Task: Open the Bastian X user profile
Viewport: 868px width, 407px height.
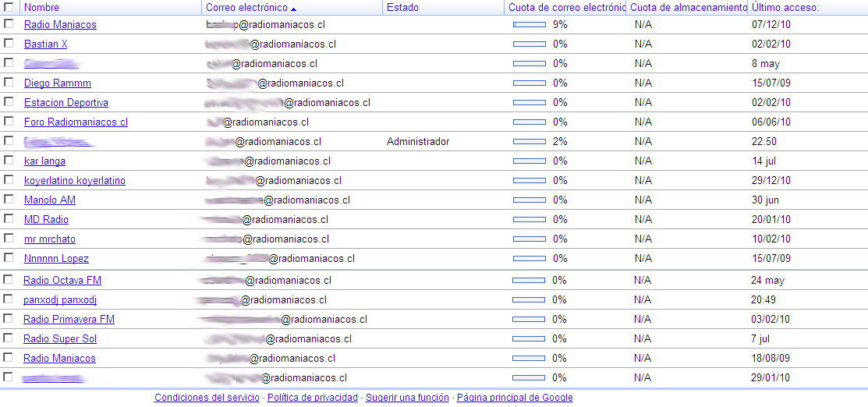Action: click(x=45, y=44)
